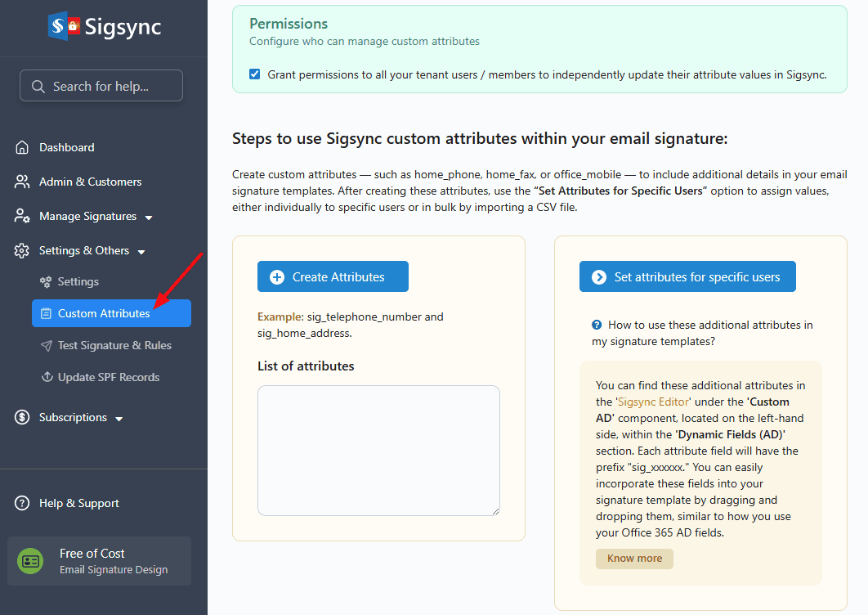Viewport: 868px width, 615px height.
Task: Open Update SPF Records
Action: click(x=109, y=377)
